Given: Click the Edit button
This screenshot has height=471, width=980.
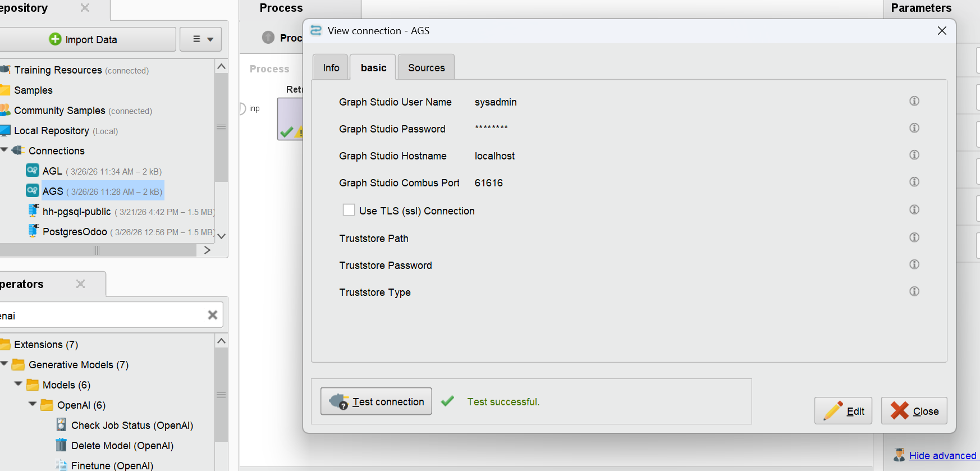Looking at the screenshot, I should tap(843, 411).
